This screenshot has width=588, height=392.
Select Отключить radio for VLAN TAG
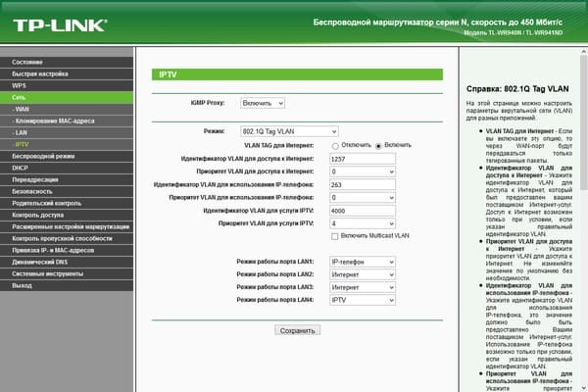point(335,146)
